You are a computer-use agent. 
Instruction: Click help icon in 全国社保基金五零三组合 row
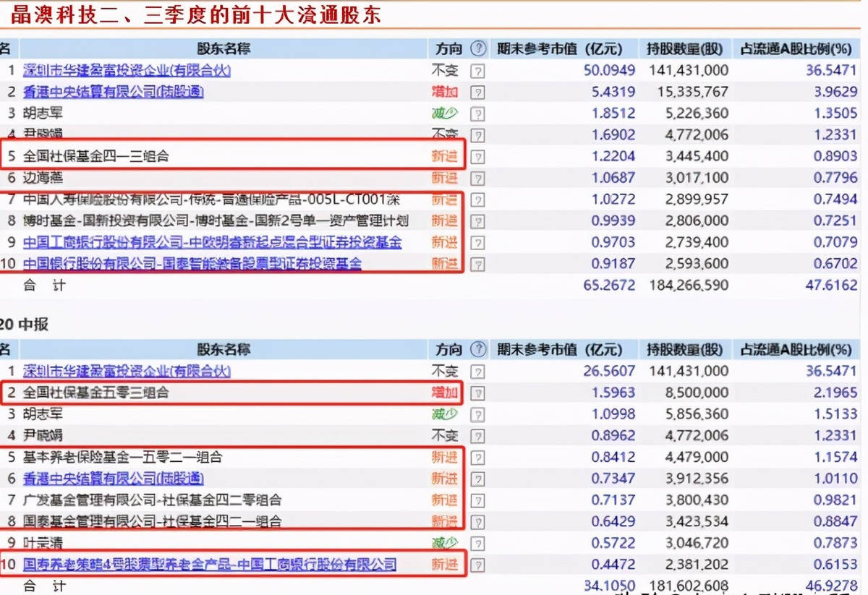pyautogui.click(x=477, y=393)
